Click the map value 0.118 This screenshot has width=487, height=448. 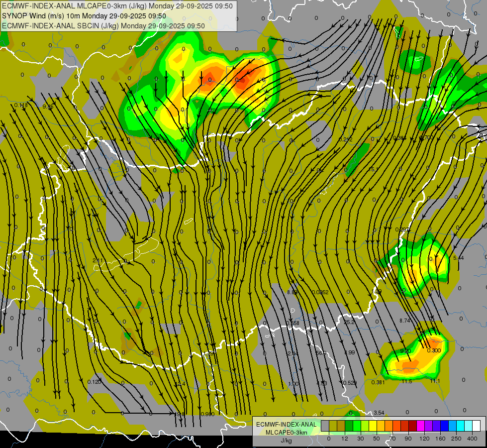(x=21, y=105)
